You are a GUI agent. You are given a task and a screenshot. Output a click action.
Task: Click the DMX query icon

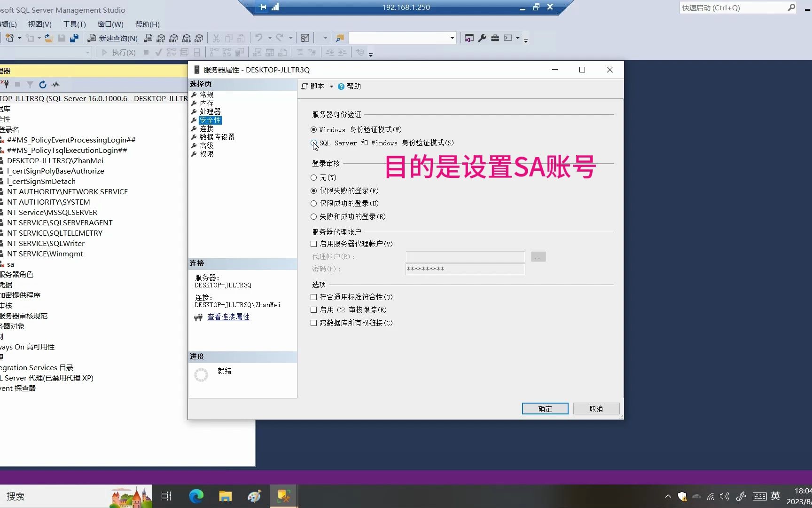coord(173,38)
